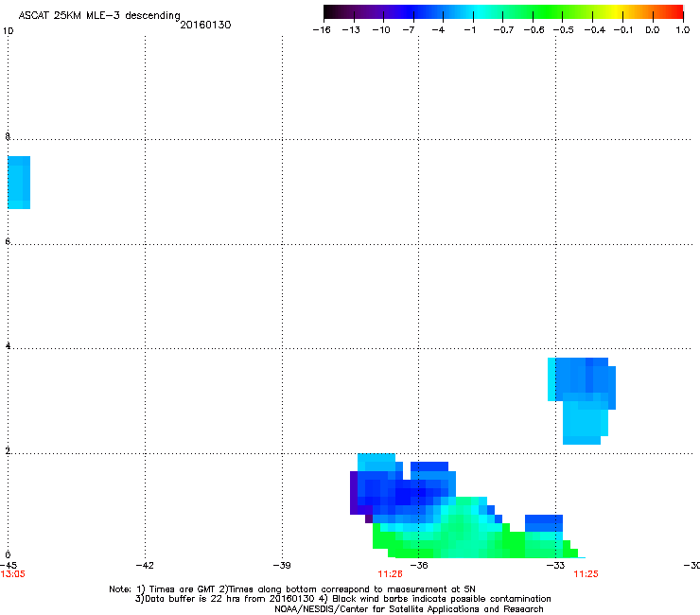Click the longitude axis label '-36'
Image resolution: width=700 pixels, height=615 pixels.
(x=419, y=566)
